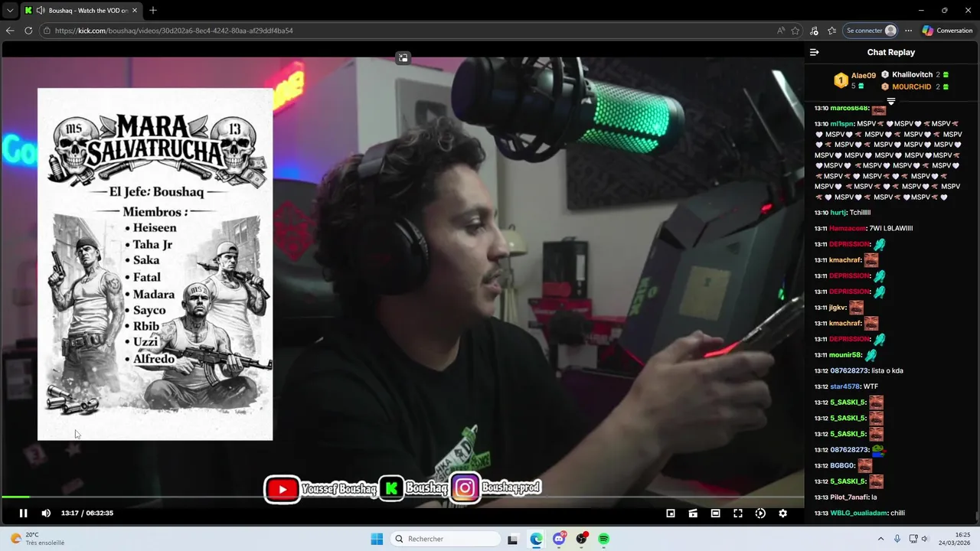The height and width of the screenshot is (551, 980).
Task: Mute the video player volume
Action: click(46, 514)
